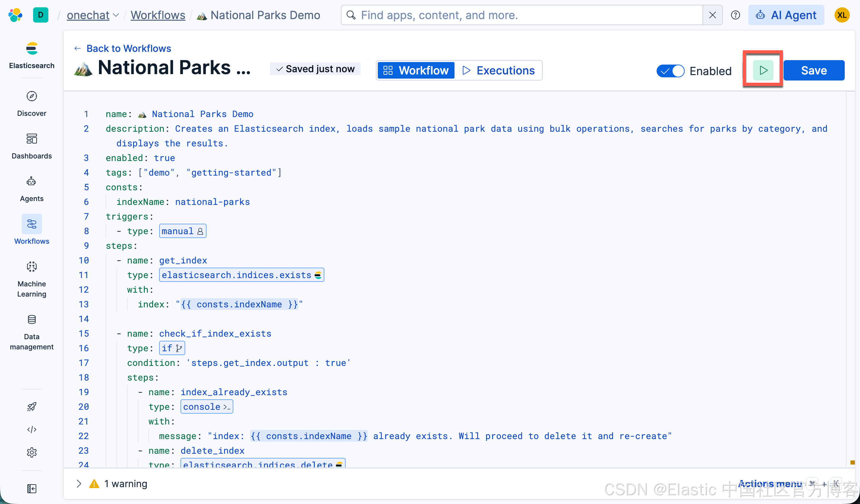
Task: Select the Workflow tab
Action: tap(416, 70)
